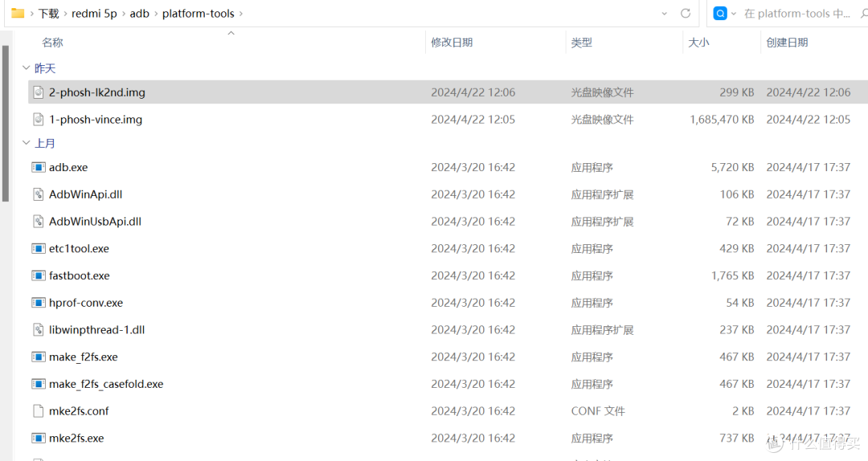Screen dimensions: 868x461
Task: Select the file name make_f2fs.exe
Action: (x=83, y=357)
